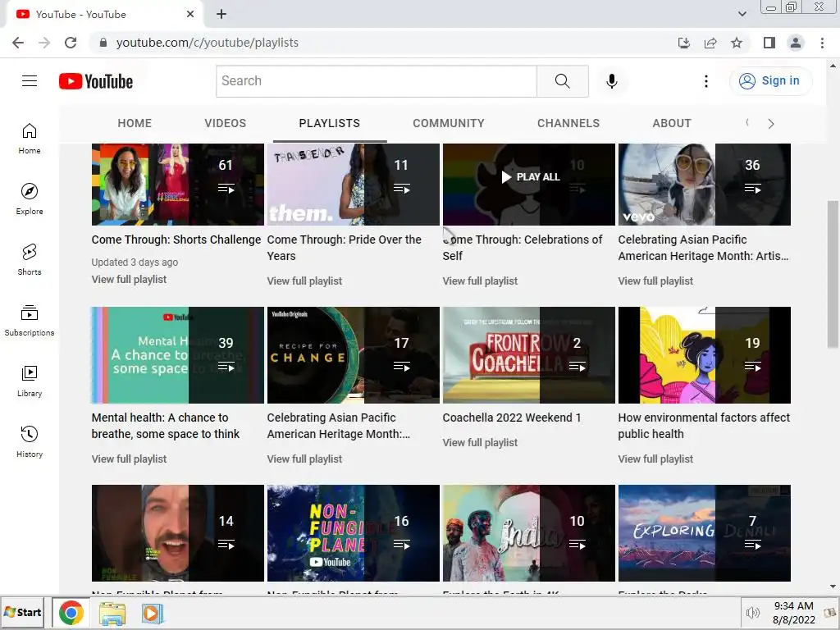The height and width of the screenshot is (630, 840).
Task: Open File Explorer from the taskbar
Action: coord(112,614)
